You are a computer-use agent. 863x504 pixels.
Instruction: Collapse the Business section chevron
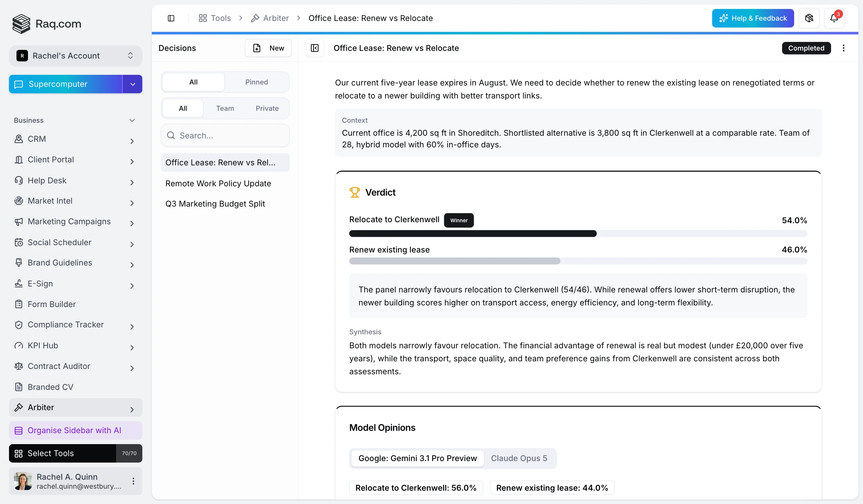click(132, 120)
